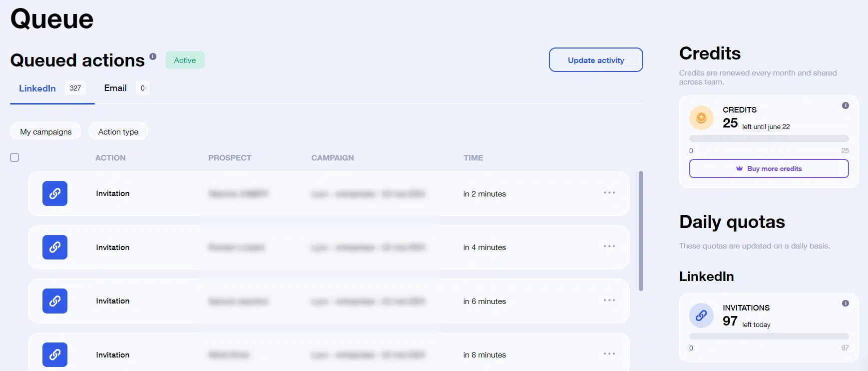Open the three-dot menu for the 'in 2 minutes' row
868x371 pixels.
(609, 193)
